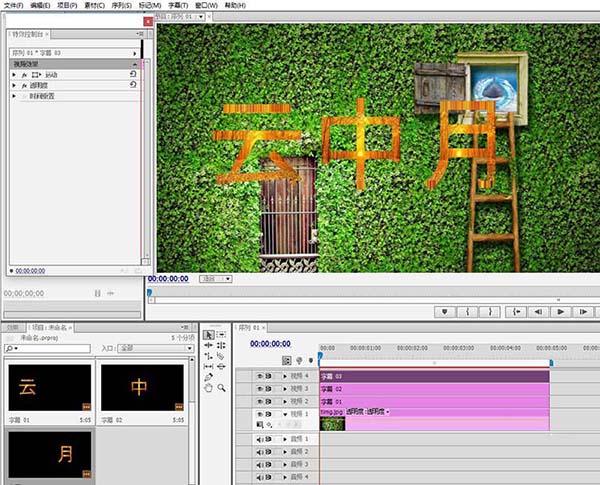600x485 pixels.
Task: Open the File menu
Action: [13, 5]
